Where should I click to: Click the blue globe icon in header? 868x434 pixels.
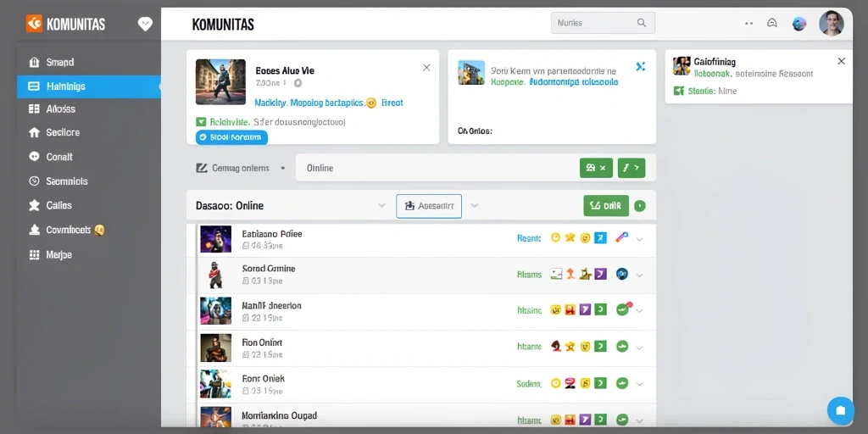[x=798, y=23]
